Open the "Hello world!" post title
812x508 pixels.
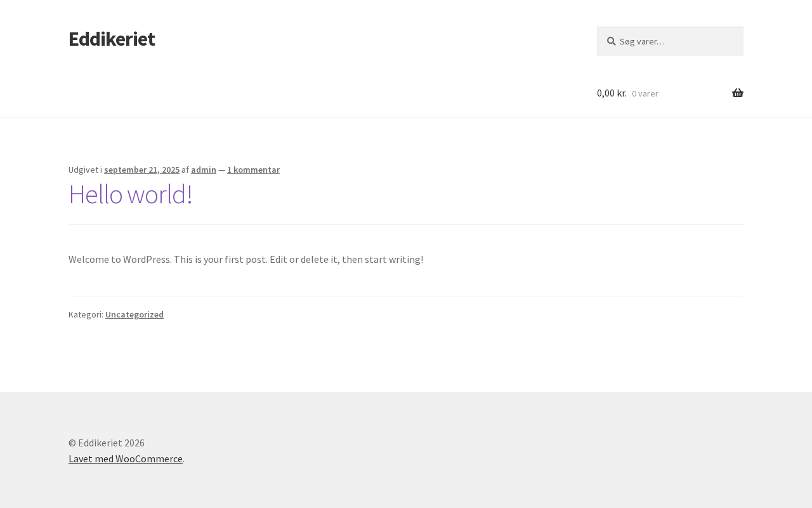pos(130,194)
